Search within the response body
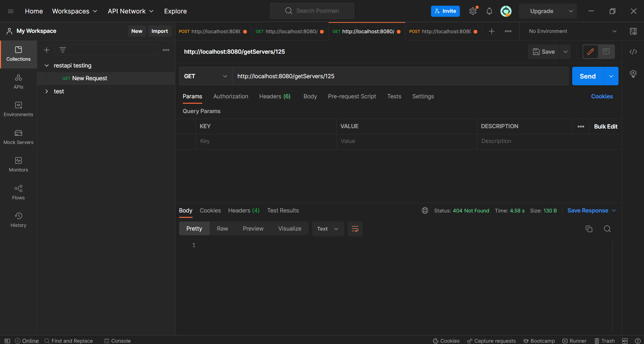This screenshot has width=644, height=344. (x=607, y=229)
